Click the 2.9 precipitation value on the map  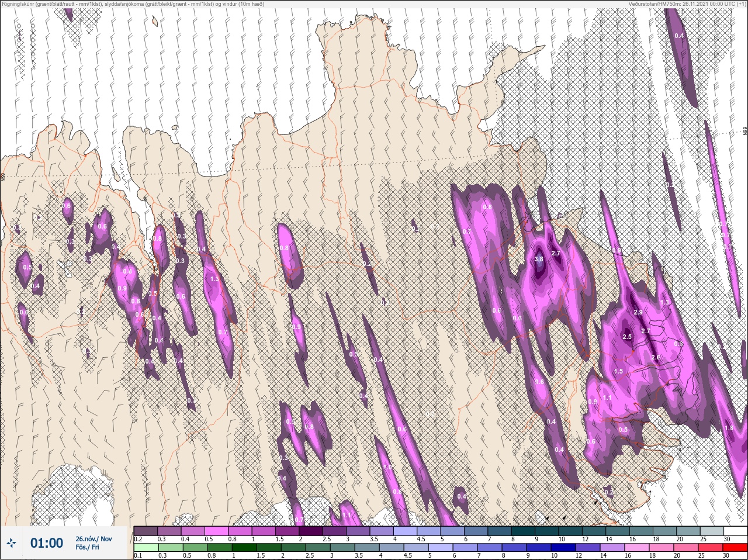coord(638,312)
